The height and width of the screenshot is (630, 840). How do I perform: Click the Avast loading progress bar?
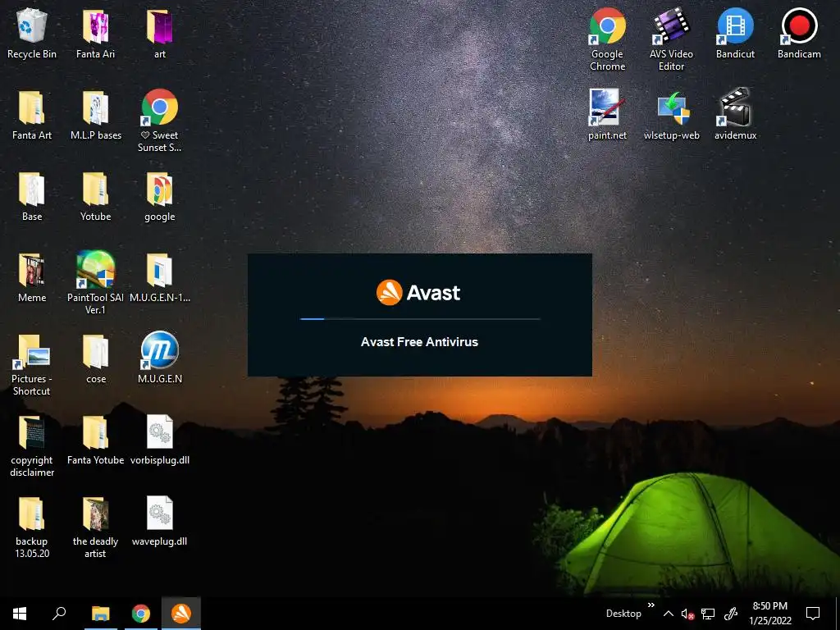click(420, 319)
